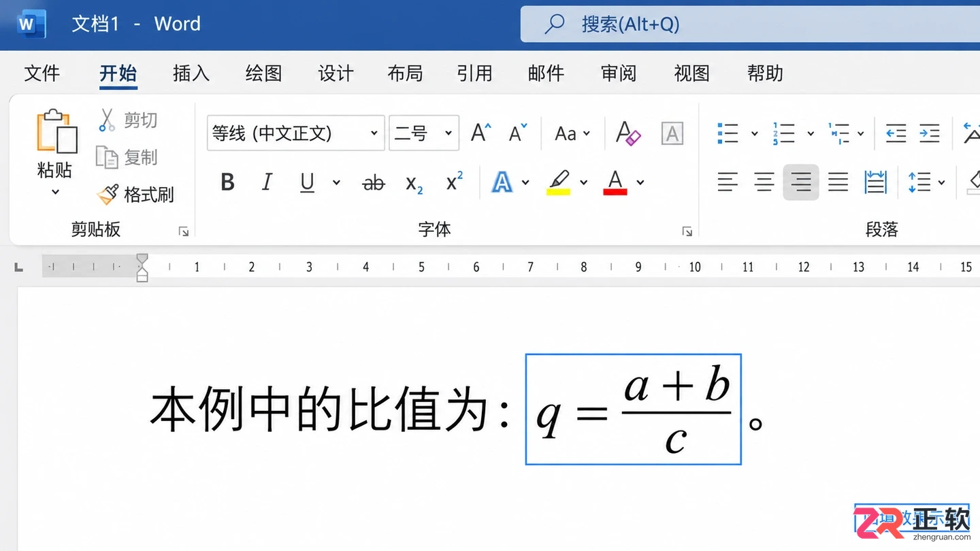
Task: Toggle subscript formatting (x₂)
Action: [x=414, y=184]
